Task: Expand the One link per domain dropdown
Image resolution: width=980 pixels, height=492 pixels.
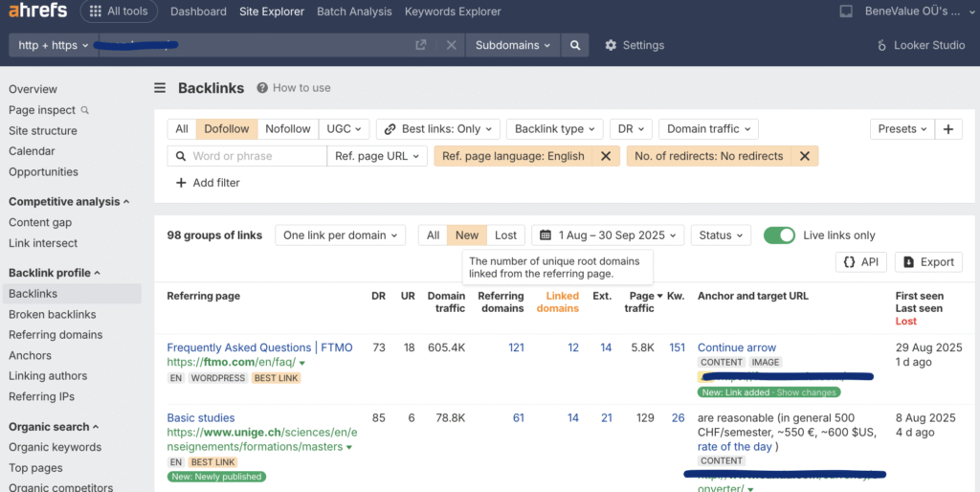Action: (341, 235)
